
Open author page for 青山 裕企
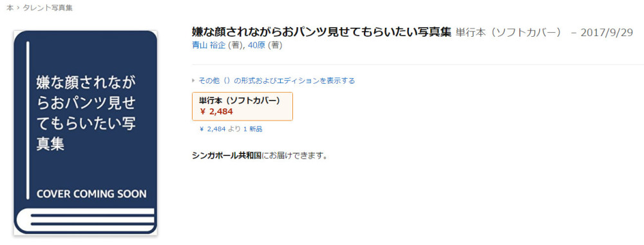pyautogui.click(x=209, y=46)
